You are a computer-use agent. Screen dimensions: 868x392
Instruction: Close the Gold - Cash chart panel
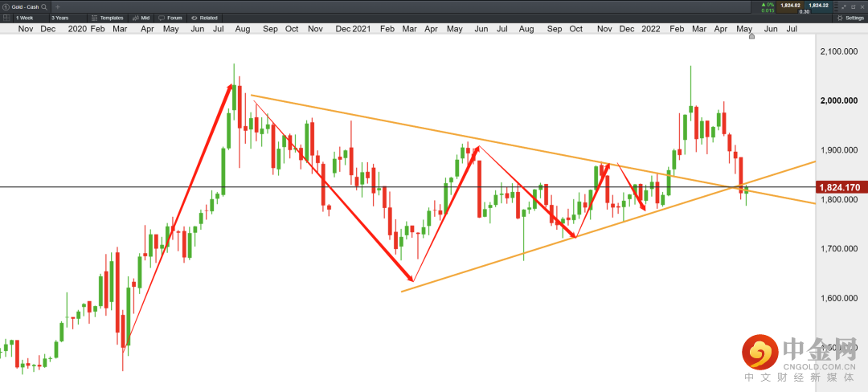pos(862,7)
